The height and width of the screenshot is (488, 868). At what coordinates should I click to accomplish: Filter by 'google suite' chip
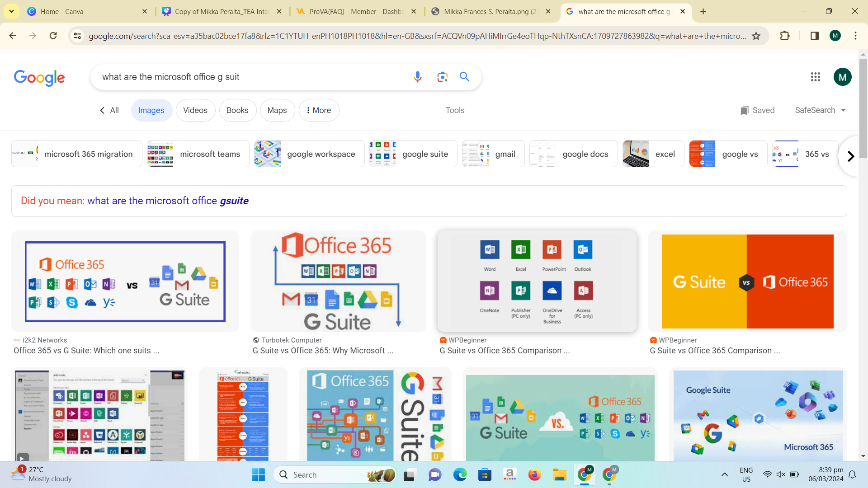click(x=413, y=154)
